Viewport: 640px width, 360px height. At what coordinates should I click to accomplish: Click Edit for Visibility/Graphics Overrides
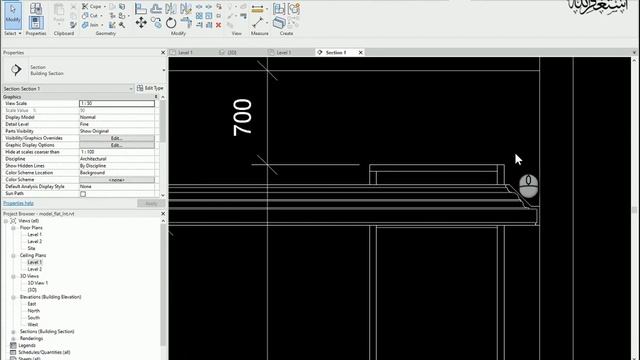(x=117, y=138)
